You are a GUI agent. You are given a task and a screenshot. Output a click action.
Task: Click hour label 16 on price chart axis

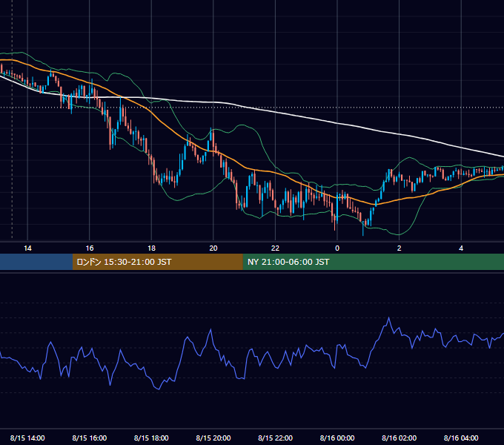(90, 248)
